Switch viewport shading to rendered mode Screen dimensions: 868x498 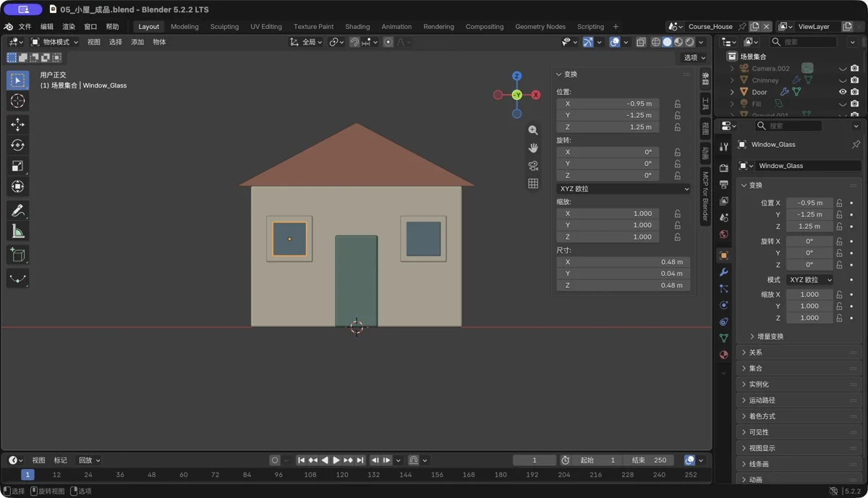coord(690,42)
